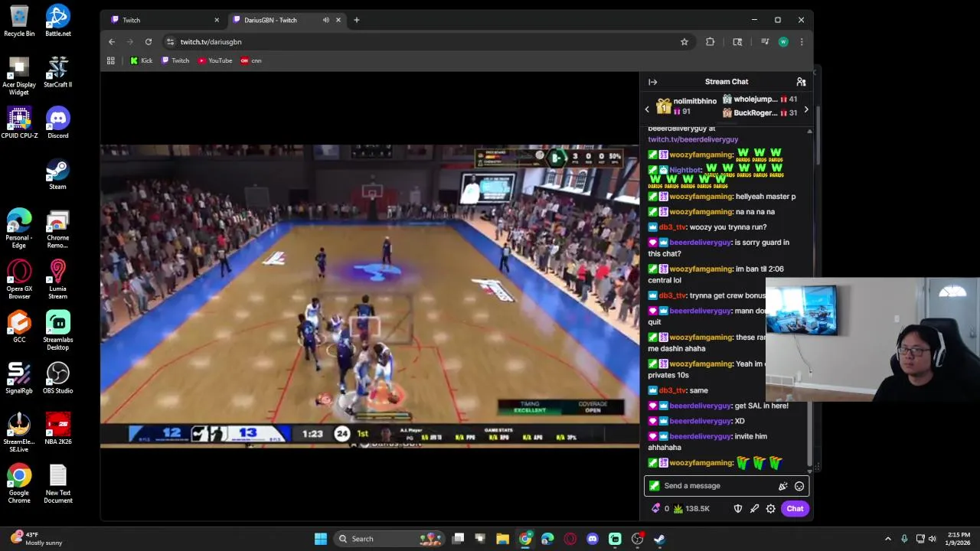Image resolution: width=980 pixels, height=551 pixels.
Task: Open Windows Start menu
Action: coord(320,539)
